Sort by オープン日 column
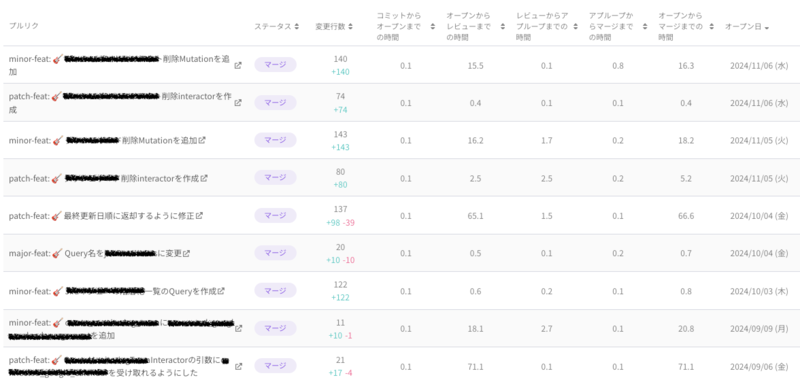Screen dimensions: 800x384 pyautogui.click(x=767, y=27)
